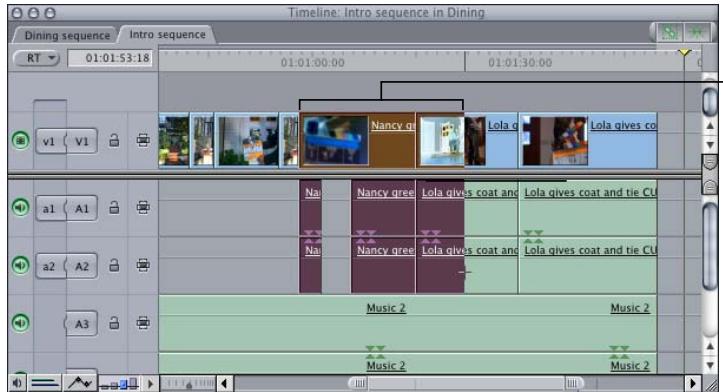Toggle Auto Select on V1 track
This screenshot has height=392, width=723.
coord(143,140)
